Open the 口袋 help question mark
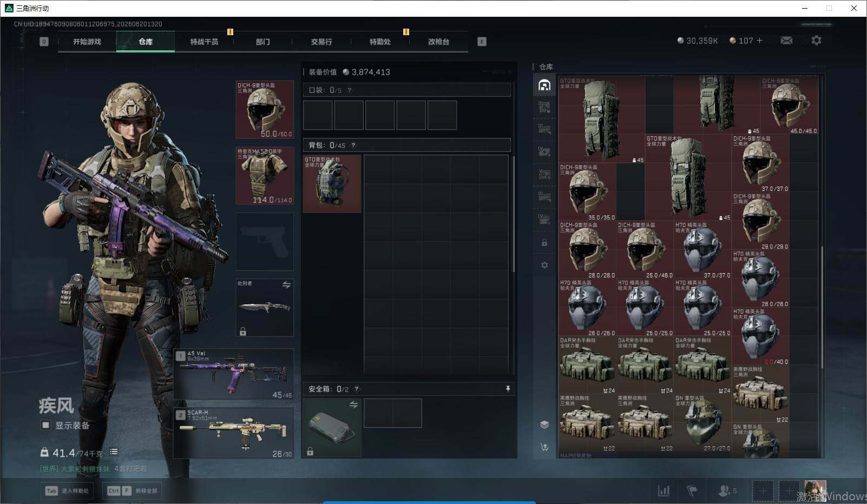This screenshot has width=867, height=504. (x=349, y=90)
